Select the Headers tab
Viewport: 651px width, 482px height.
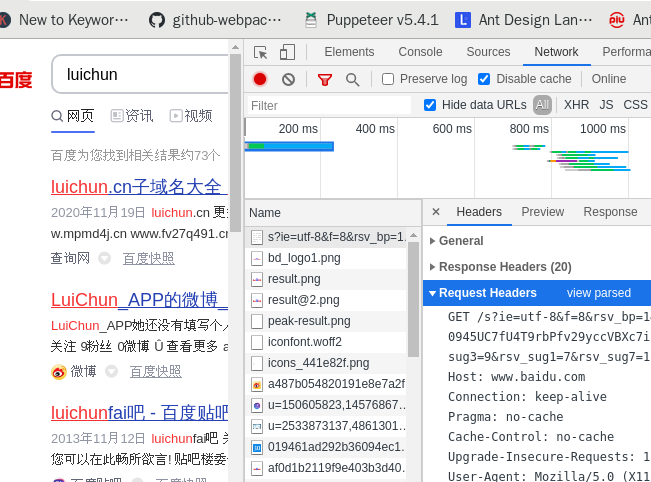(x=479, y=212)
